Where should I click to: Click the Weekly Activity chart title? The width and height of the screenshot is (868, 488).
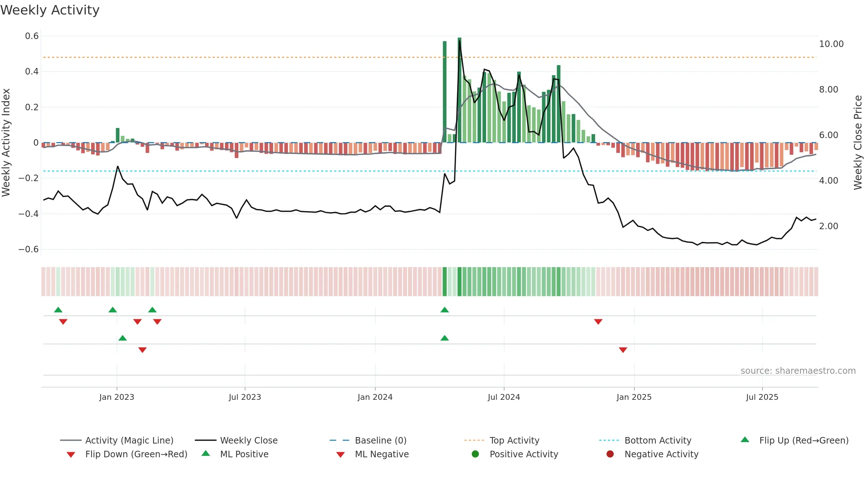(x=50, y=10)
